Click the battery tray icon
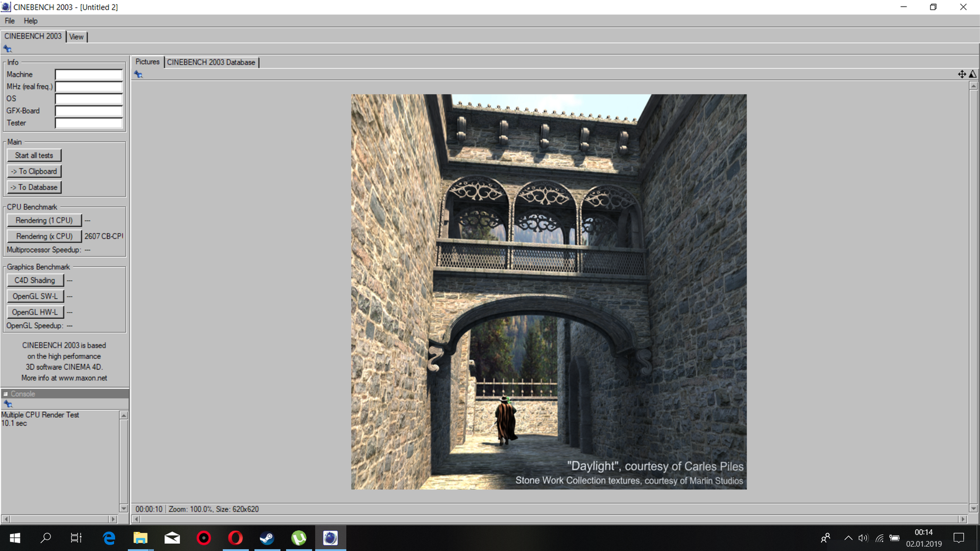This screenshot has width=980, height=551. point(895,538)
